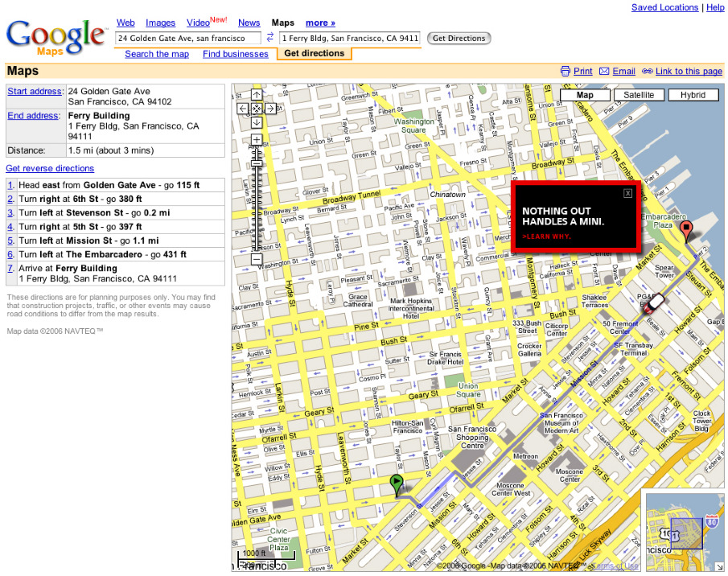Image resolution: width=728 pixels, height=576 pixels.
Task: Click the Distance value 1.5 mi text
Action: pos(111,150)
